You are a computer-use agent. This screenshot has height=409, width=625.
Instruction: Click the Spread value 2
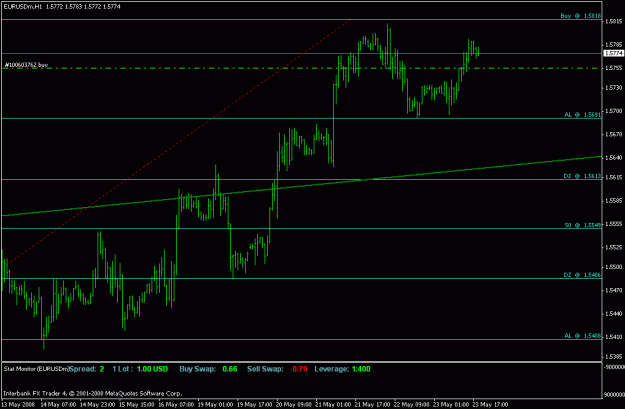[102, 369]
